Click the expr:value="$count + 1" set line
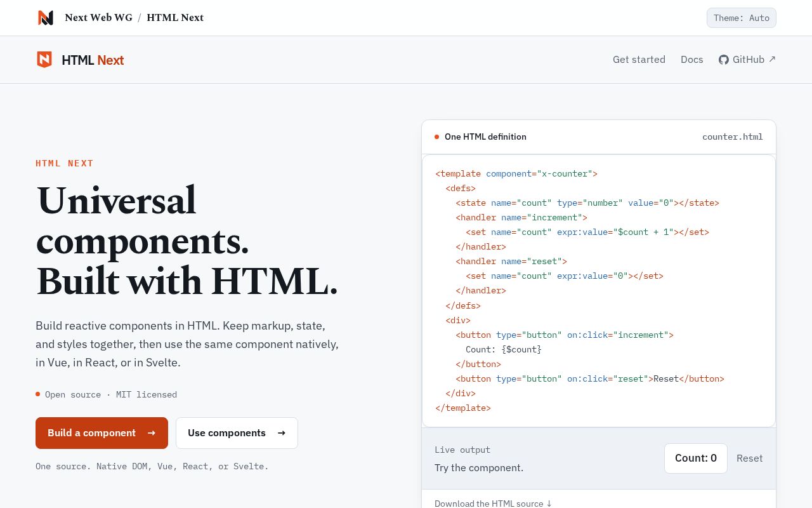This screenshot has height=508, width=812. [587, 232]
